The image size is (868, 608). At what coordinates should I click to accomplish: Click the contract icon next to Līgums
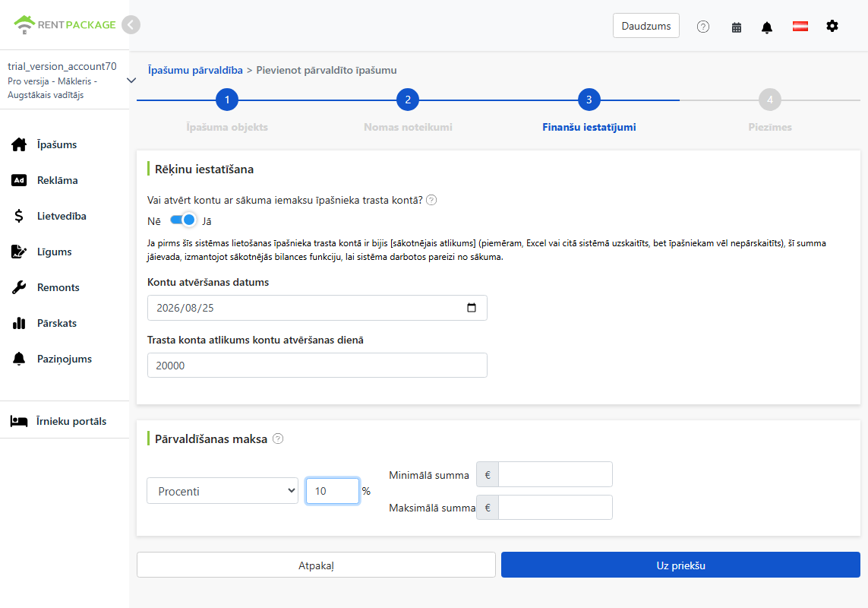(19, 252)
